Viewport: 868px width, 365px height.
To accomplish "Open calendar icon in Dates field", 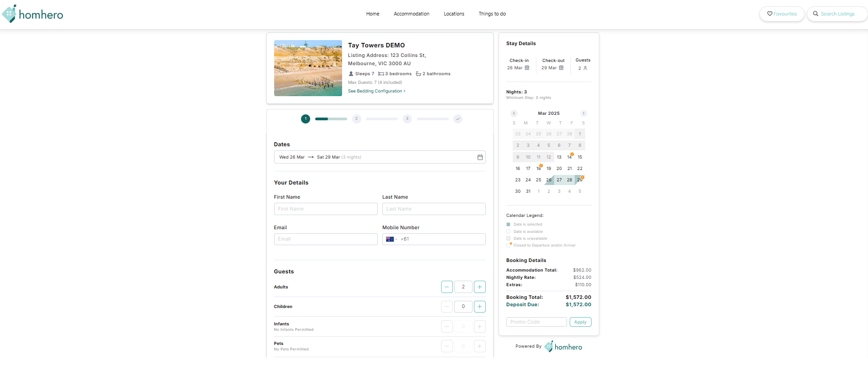I will point(480,157).
